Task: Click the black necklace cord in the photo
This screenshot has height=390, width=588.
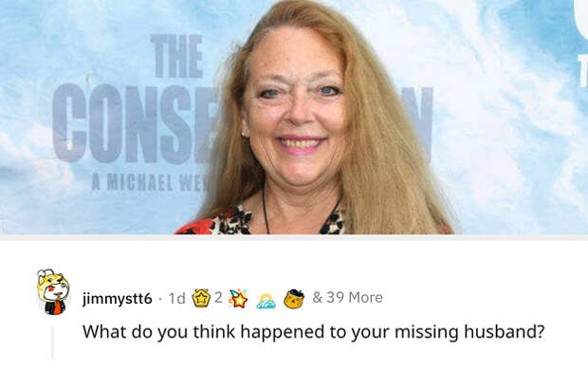Action: (x=266, y=212)
